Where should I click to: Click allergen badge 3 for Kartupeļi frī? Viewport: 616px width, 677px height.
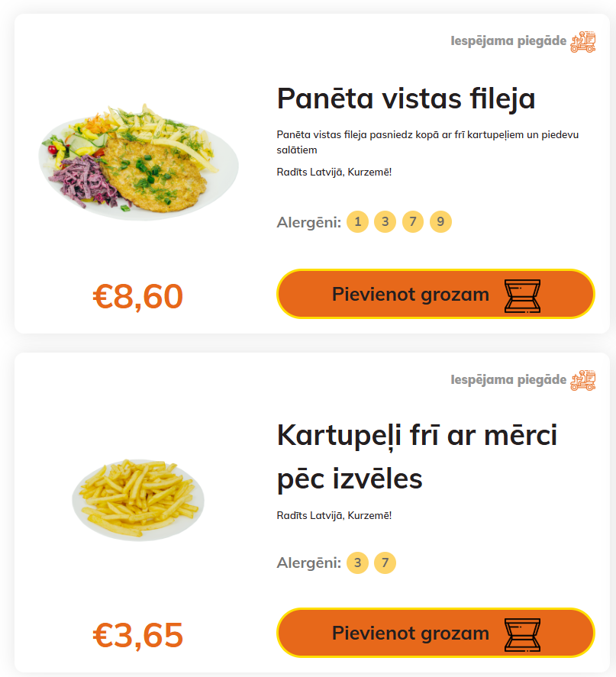[x=357, y=563]
